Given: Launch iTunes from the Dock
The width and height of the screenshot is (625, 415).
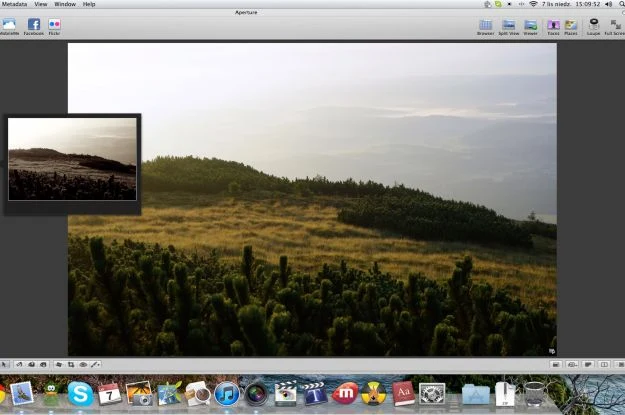Looking at the screenshot, I should click(226, 394).
